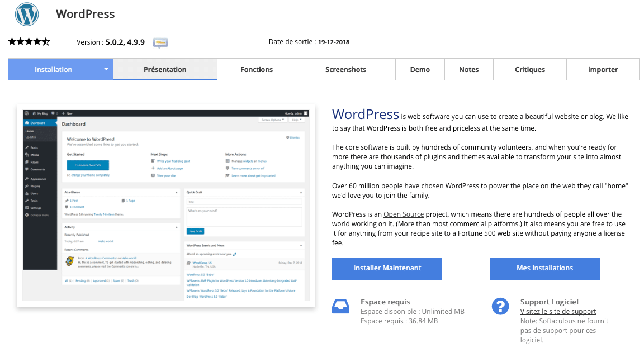View the Screenshots tab
This screenshot has width=644, height=348.
[x=346, y=69]
